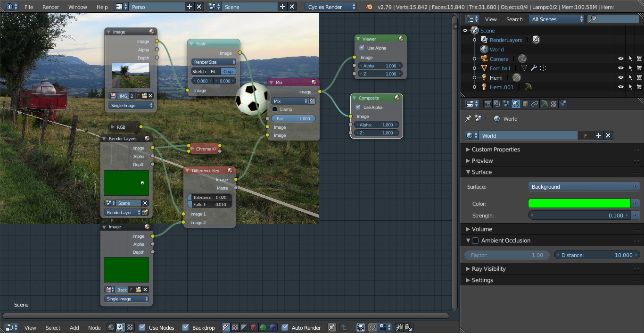This screenshot has width=644, height=333.
Task: Open the Surface Background shader dropdown
Action: tap(584, 187)
